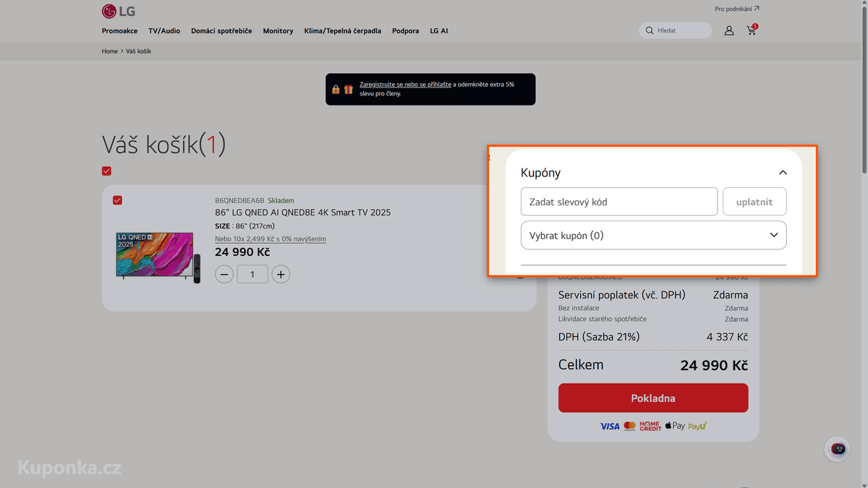The height and width of the screenshot is (488, 868).
Task: Click the uplatnit button
Action: 754,202
